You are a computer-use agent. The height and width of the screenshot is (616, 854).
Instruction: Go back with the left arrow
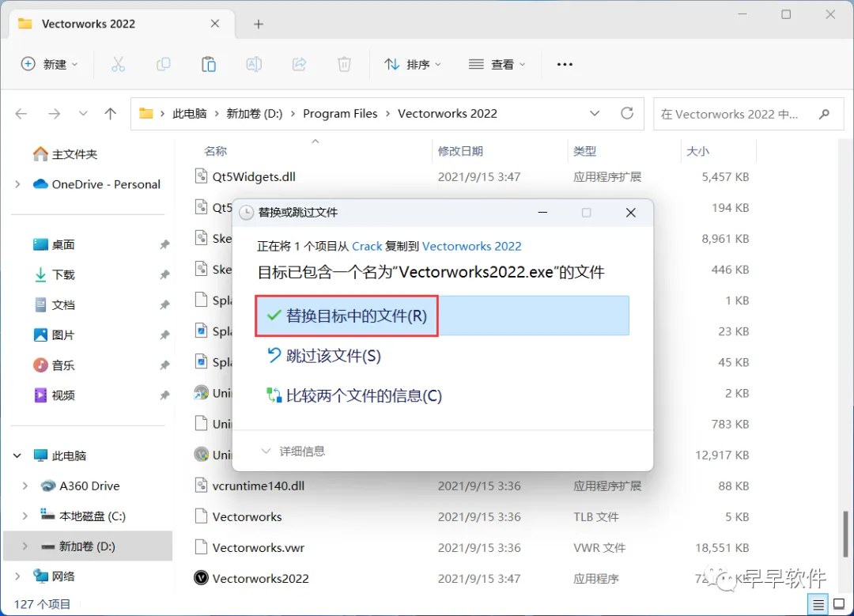[21, 113]
